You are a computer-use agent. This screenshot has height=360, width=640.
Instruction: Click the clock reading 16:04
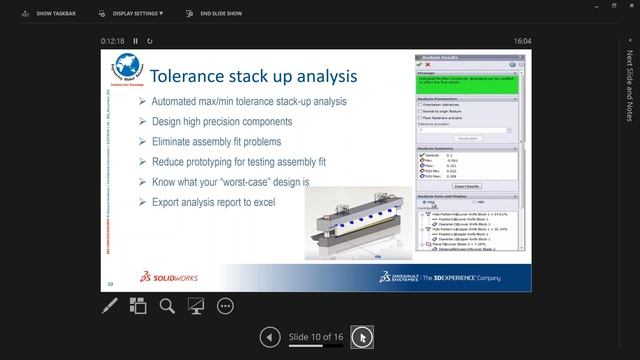[x=522, y=41]
